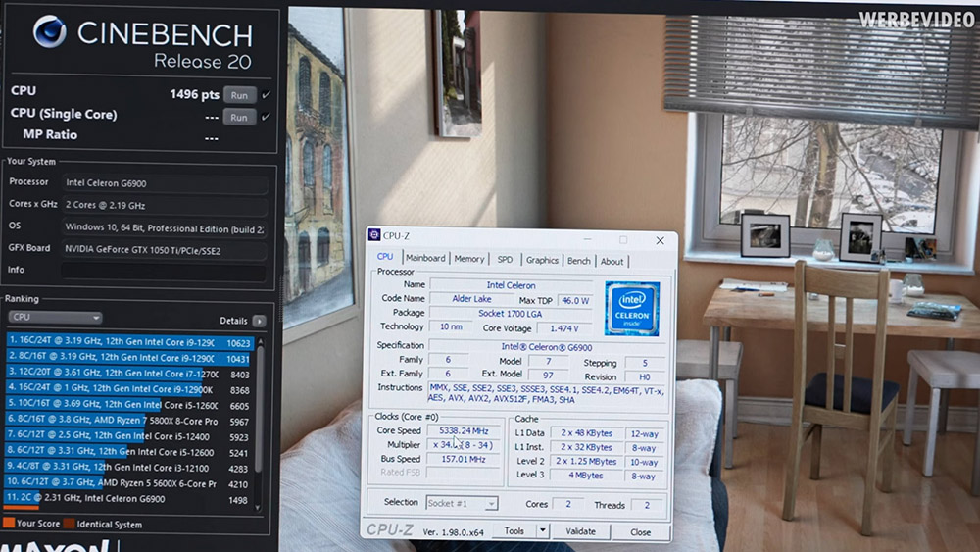This screenshot has width=980, height=552.
Task: Click the Validate button
Action: (x=580, y=531)
